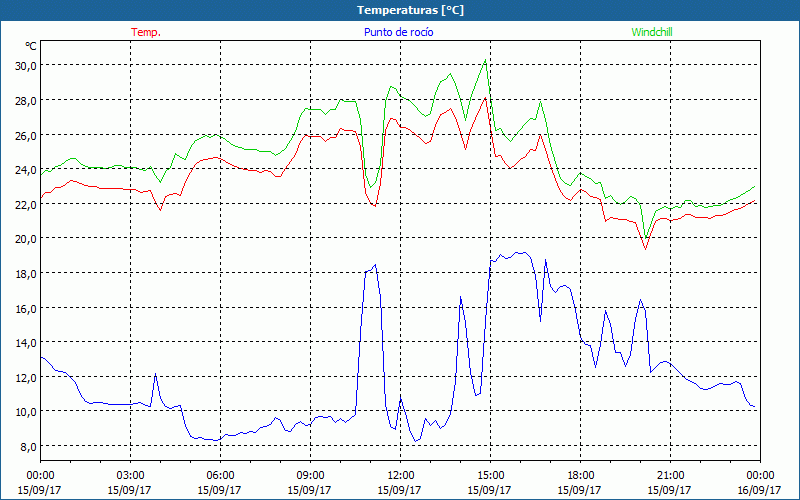Click the 14,0 value on the y-axis
800x500 pixels.
[x=26, y=343]
